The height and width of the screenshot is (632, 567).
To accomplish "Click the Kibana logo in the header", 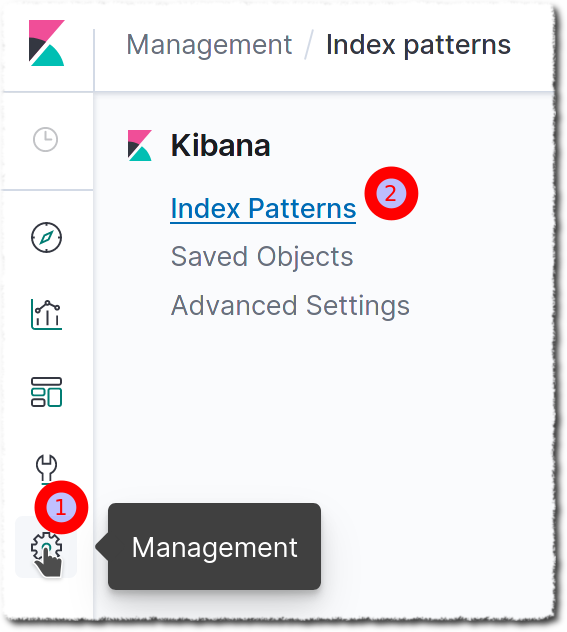I will coord(46,43).
